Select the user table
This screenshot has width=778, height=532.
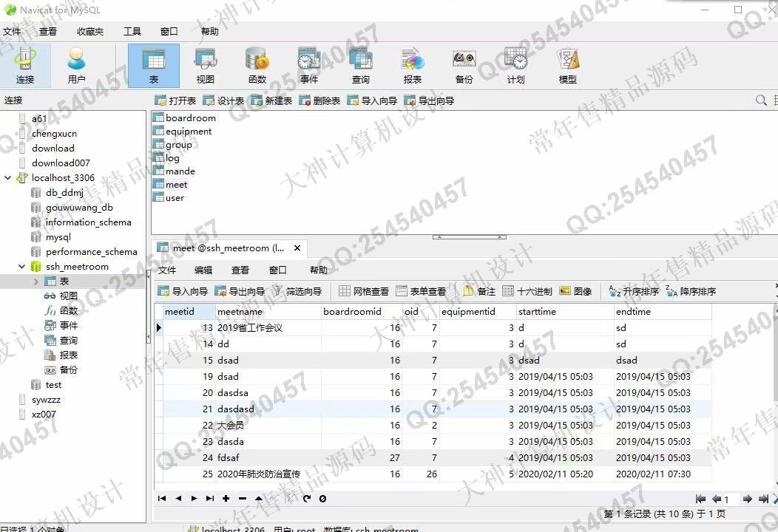coord(169,198)
